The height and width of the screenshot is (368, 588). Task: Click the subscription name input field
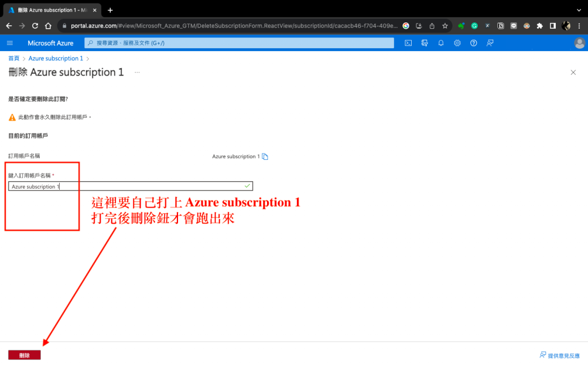point(130,186)
